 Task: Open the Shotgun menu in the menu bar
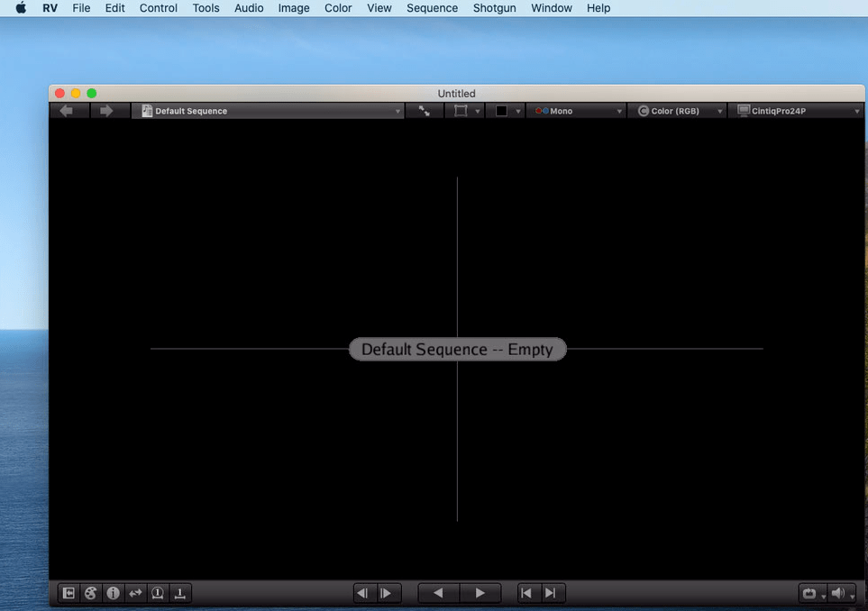coord(494,8)
